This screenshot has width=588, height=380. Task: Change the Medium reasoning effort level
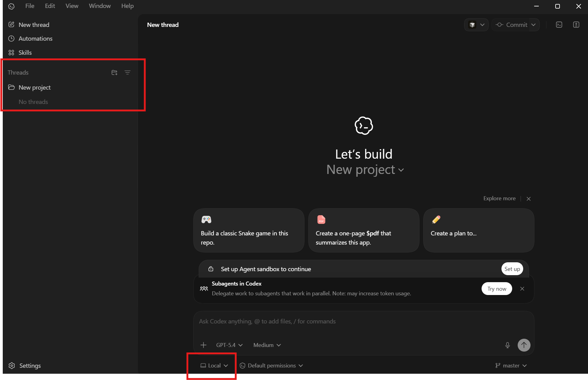point(266,345)
